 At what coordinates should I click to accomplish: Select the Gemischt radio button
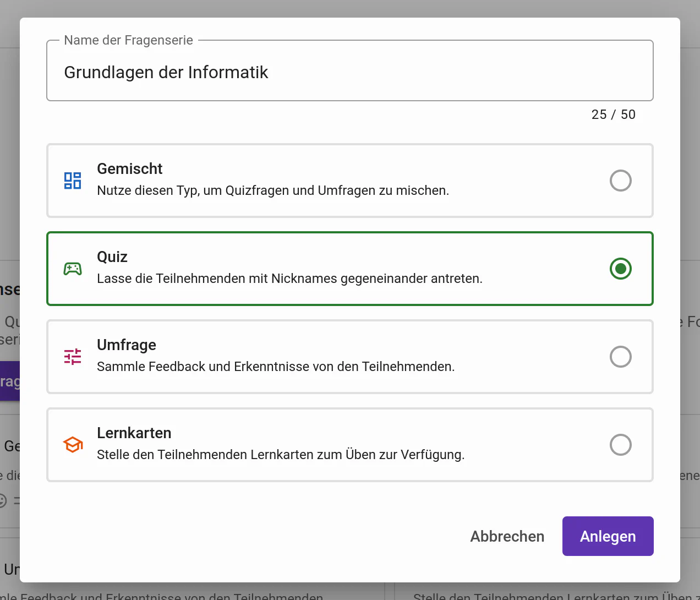click(x=620, y=181)
